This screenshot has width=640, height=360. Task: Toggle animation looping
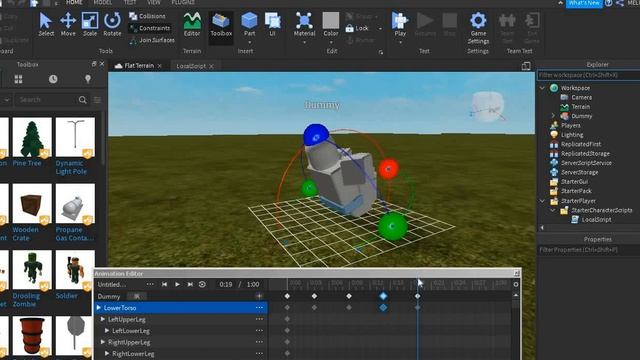coord(202,284)
